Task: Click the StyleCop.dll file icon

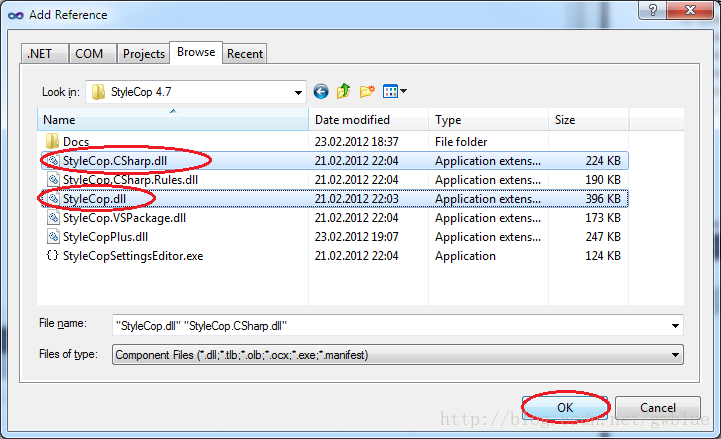Action: pos(53,199)
